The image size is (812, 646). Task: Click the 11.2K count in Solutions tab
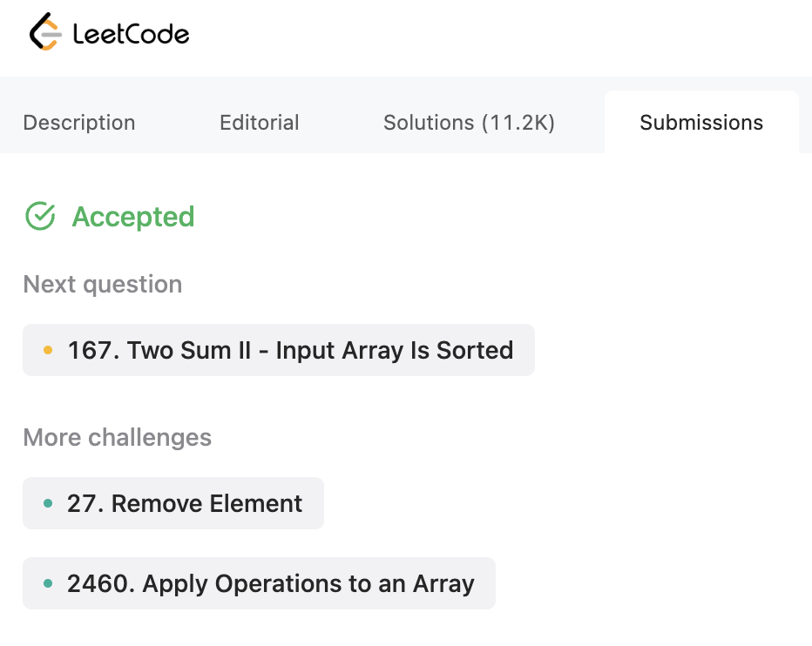[x=518, y=123]
